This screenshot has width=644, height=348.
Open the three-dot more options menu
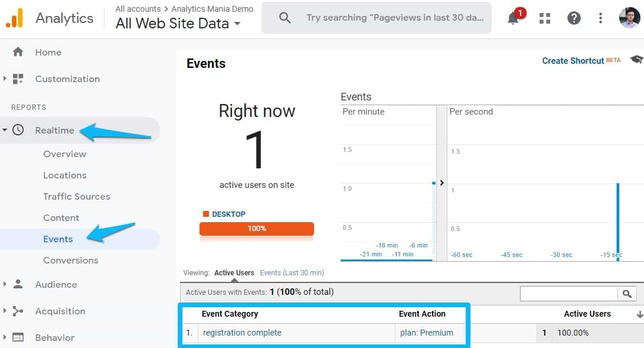coord(600,18)
